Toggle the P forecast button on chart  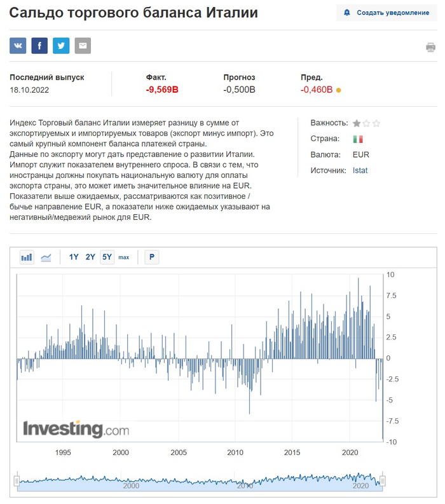coord(152,257)
